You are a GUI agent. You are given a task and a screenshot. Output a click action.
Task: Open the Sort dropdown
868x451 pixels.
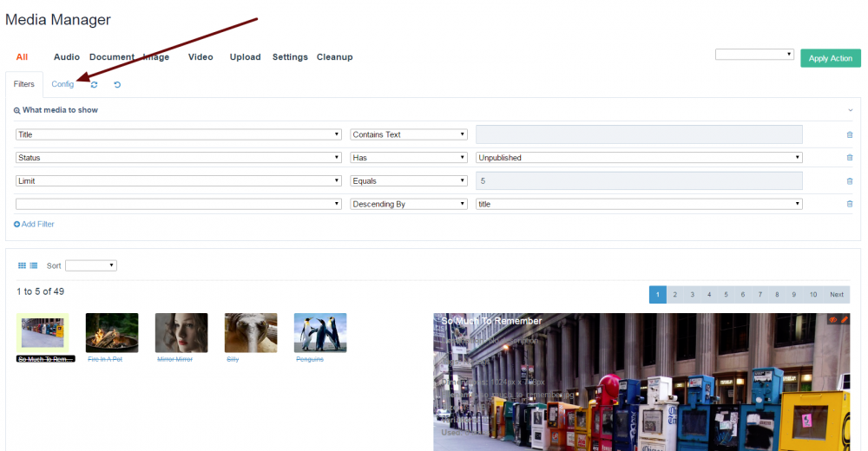[91, 265]
